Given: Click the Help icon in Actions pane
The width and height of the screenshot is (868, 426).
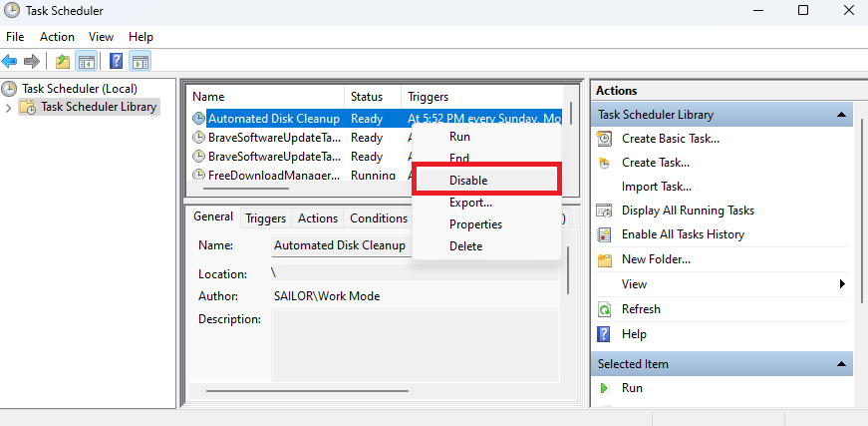Looking at the screenshot, I should (604, 334).
